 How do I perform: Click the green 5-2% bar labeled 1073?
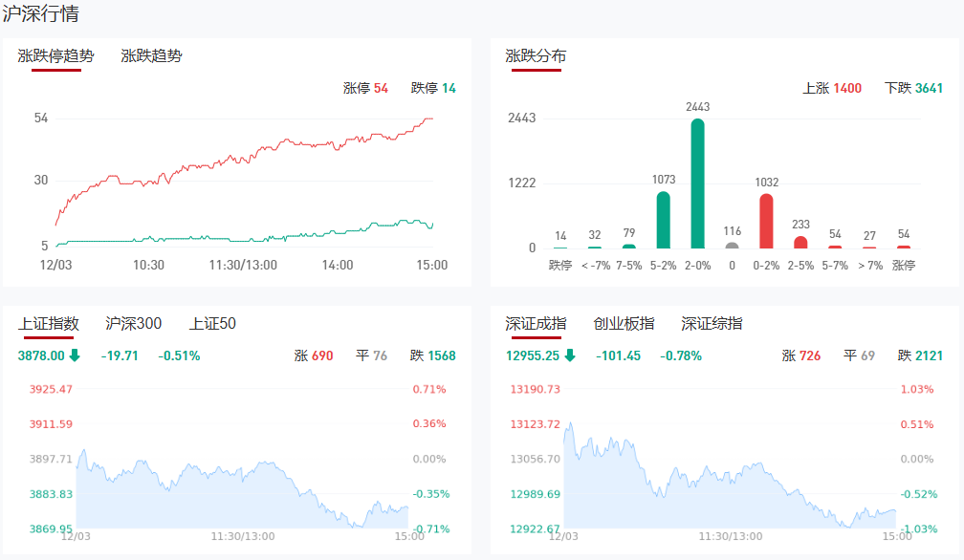click(x=663, y=220)
